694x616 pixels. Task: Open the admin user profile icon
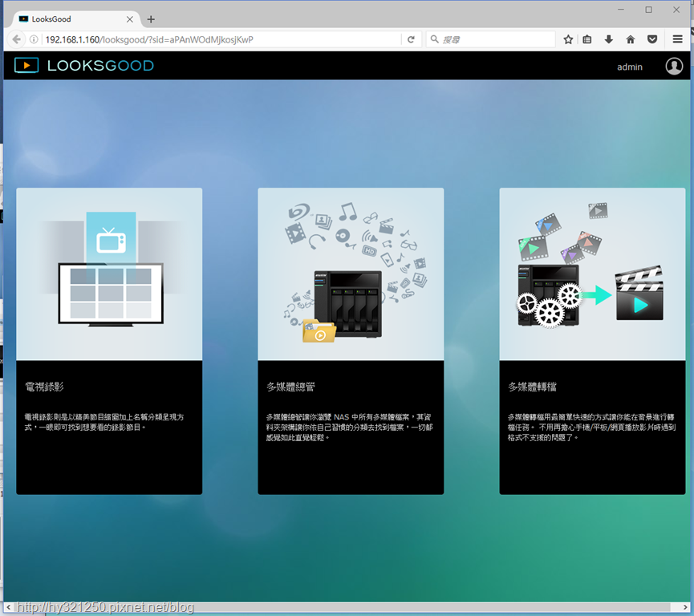click(674, 66)
